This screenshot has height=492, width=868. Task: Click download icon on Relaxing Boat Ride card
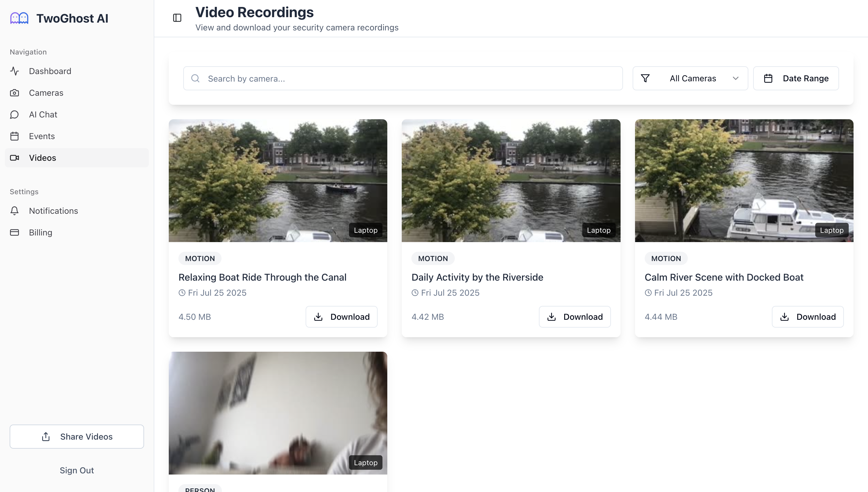pyautogui.click(x=318, y=317)
